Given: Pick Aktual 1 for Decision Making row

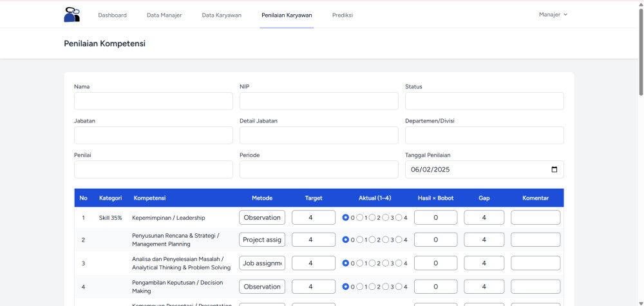Looking at the screenshot, I should [359, 287].
